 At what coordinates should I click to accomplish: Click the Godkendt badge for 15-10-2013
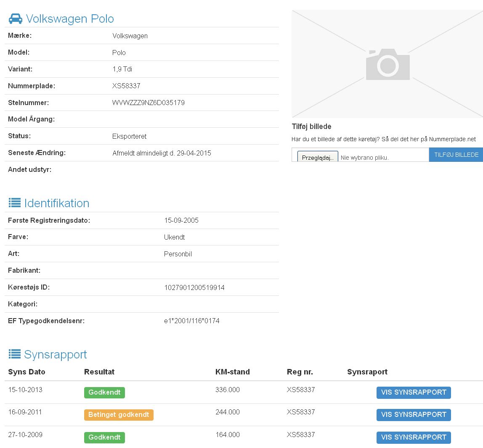coord(104,392)
